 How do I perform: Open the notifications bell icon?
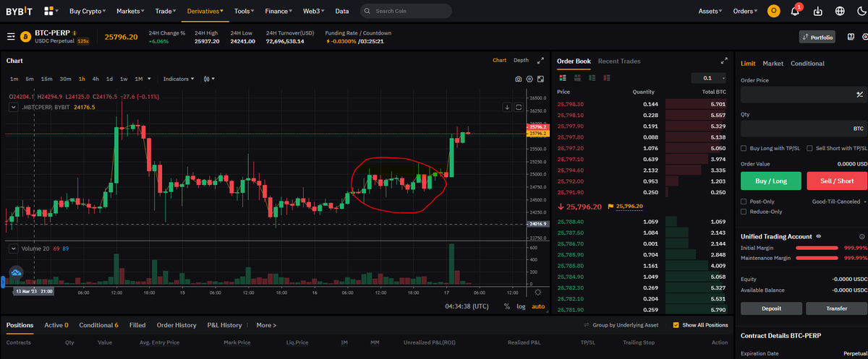(795, 11)
